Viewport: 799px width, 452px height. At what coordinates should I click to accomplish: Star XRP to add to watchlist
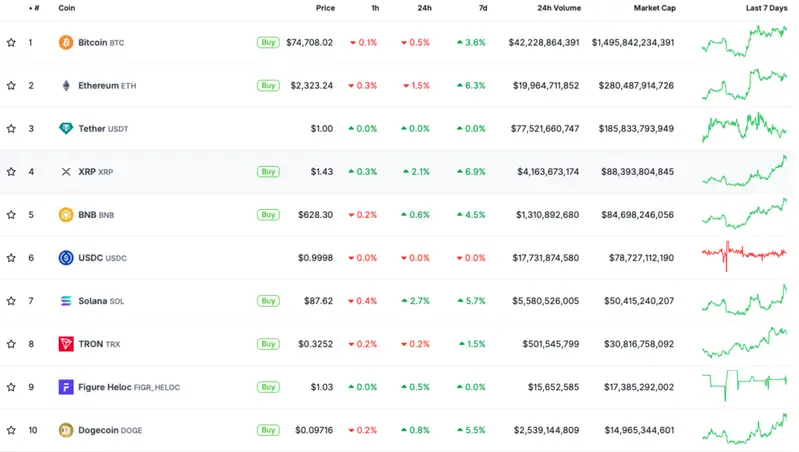pos(11,172)
